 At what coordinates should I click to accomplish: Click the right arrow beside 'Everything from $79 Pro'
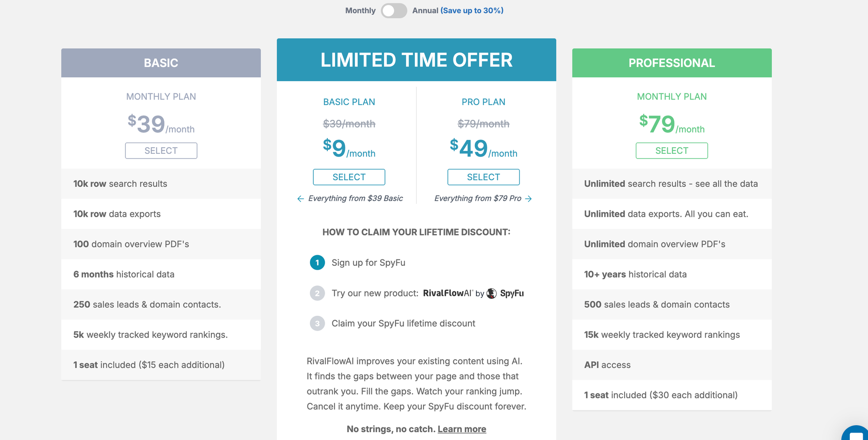coord(529,198)
